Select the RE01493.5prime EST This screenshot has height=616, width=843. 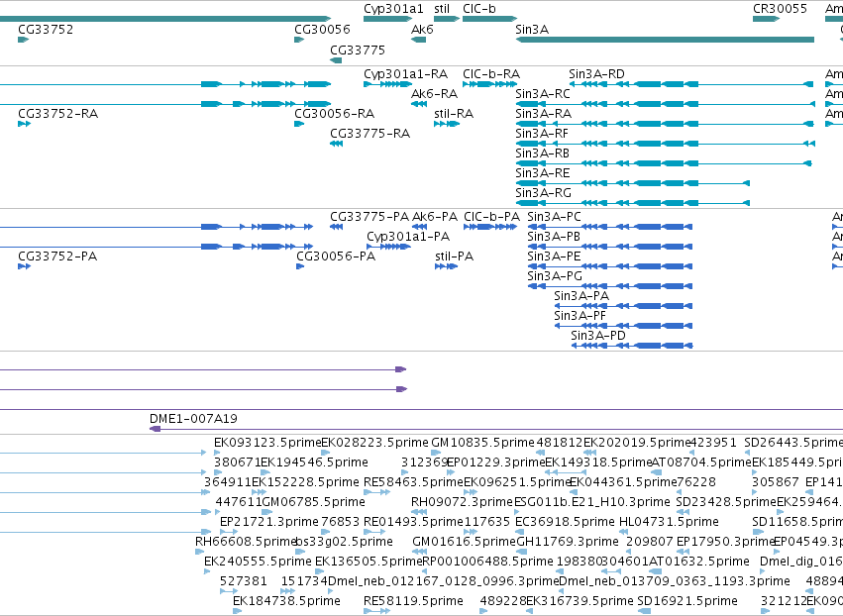[374, 532]
